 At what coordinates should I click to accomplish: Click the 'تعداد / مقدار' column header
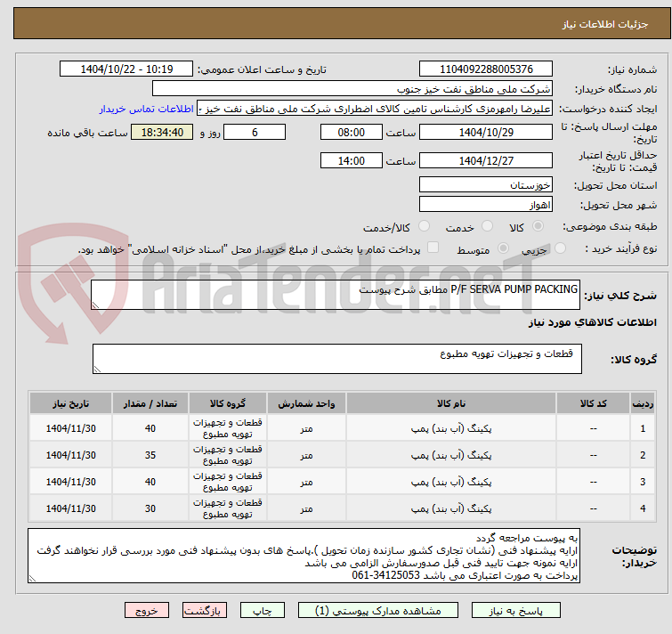pos(150,403)
